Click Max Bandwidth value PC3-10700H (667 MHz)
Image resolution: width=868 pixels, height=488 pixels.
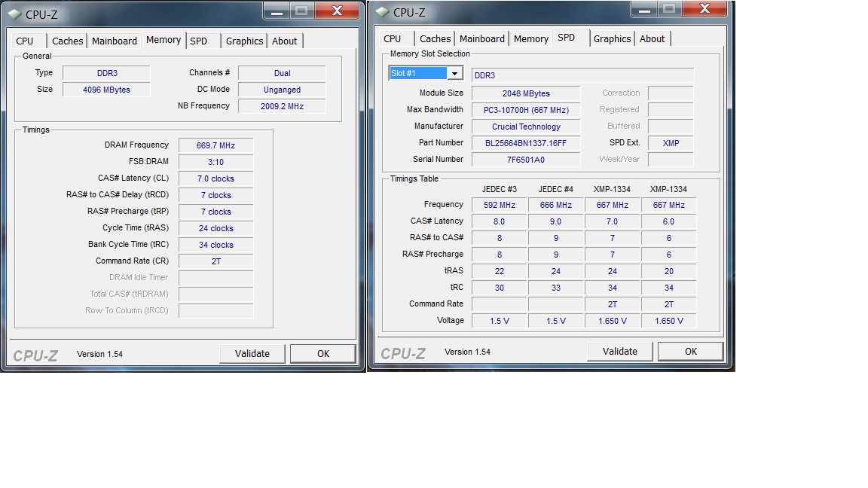(x=526, y=110)
